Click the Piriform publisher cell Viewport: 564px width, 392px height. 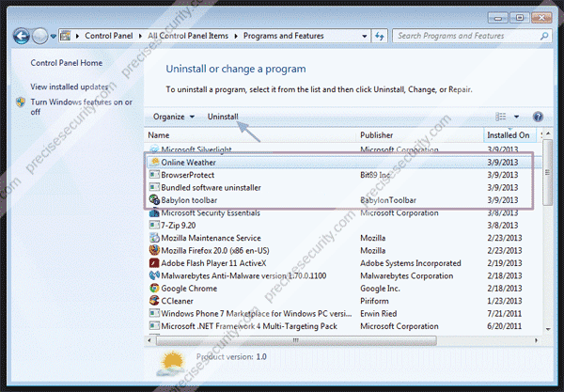pos(374,301)
